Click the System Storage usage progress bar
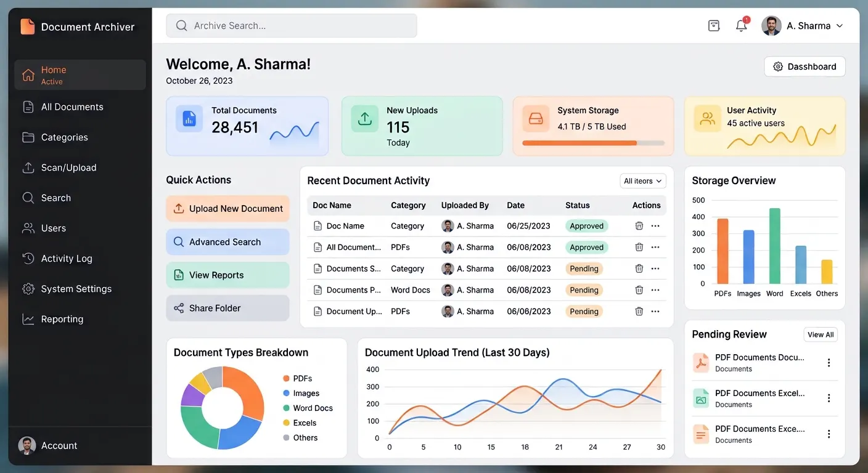 pyautogui.click(x=593, y=143)
